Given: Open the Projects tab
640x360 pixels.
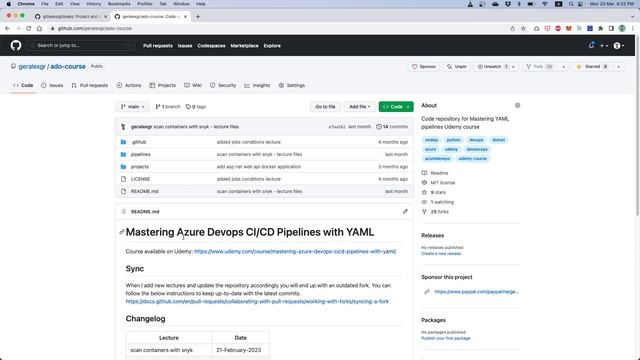Looking at the screenshot, I should pyautogui.click(x=162, y=85).
